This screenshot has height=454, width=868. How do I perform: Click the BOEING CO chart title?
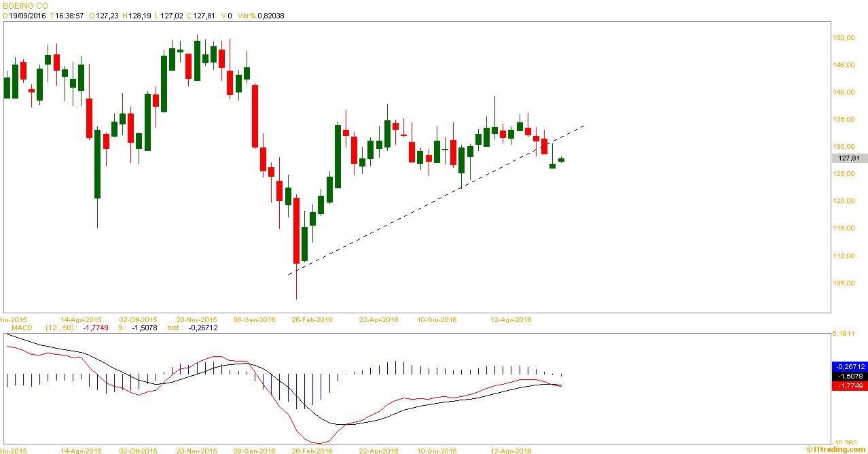click(25, 5)
